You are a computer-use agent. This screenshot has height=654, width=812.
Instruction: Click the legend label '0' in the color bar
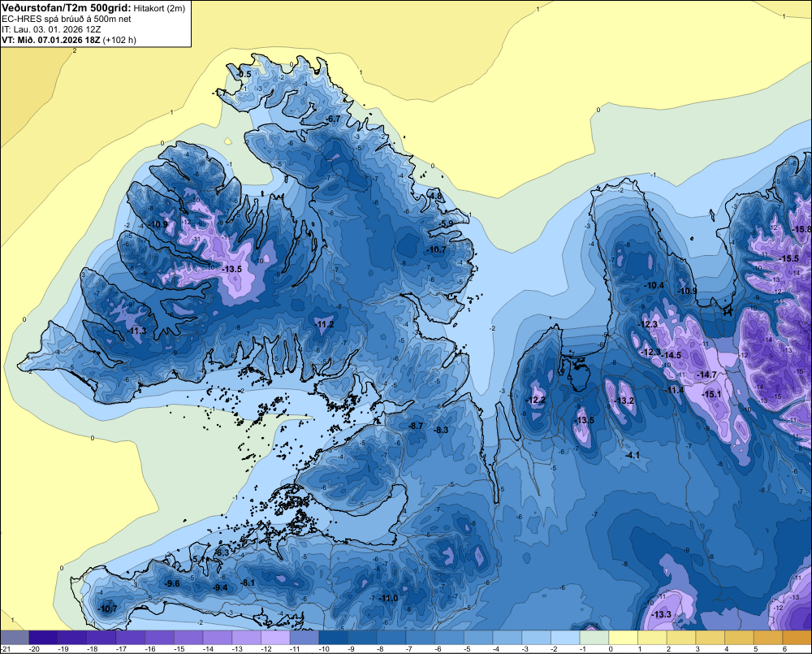click(611, 649)
